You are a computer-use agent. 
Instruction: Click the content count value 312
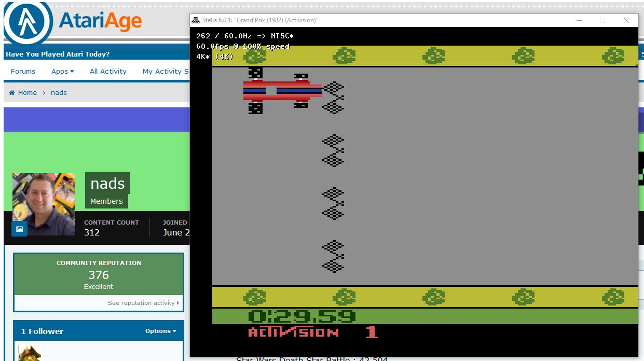(x=92, y=232)
